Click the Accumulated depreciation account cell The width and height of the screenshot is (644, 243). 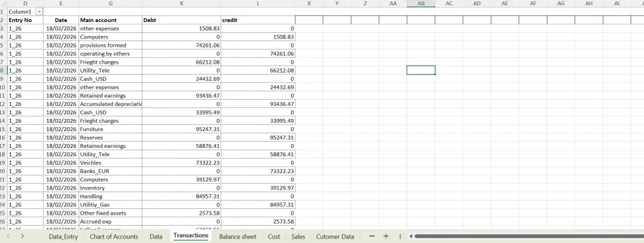(111, 104)
